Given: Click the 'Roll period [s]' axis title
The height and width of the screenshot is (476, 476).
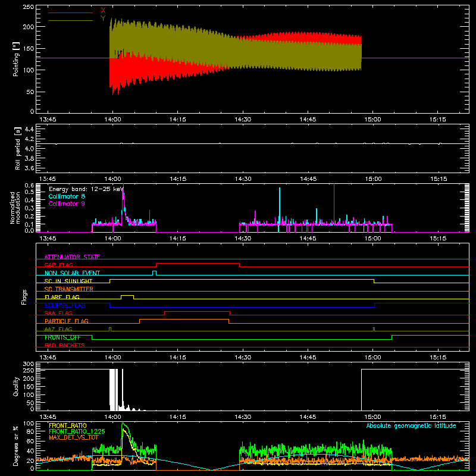Looking at the screenshot, I should click(17, 148).
